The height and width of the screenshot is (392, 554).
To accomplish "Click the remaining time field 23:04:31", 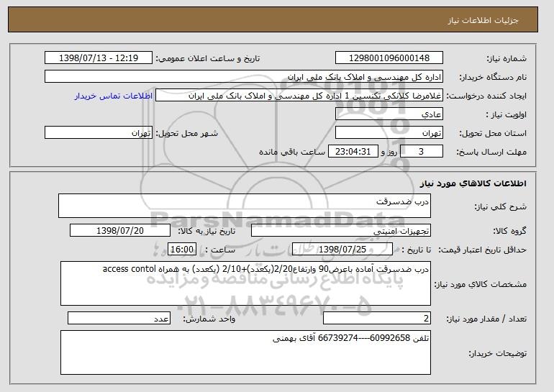I will 353,152.
